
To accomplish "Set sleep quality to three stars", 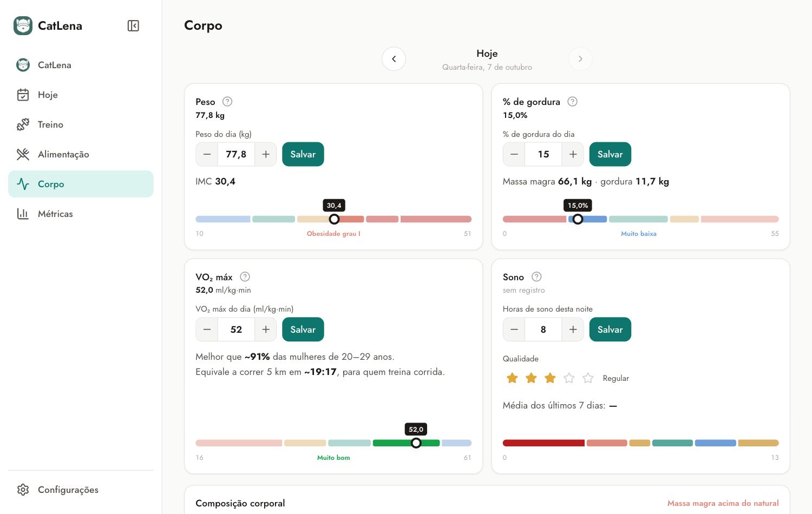I will click(550, 378).
